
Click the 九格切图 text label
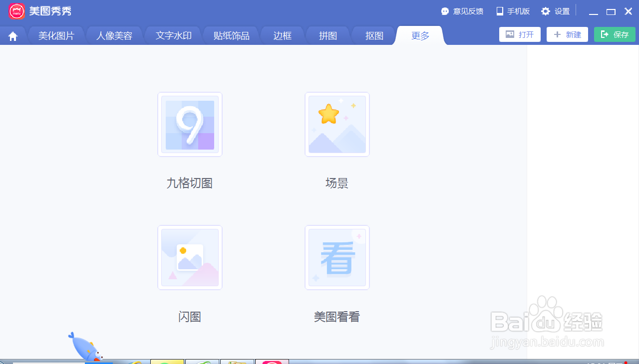pos(190,183)
